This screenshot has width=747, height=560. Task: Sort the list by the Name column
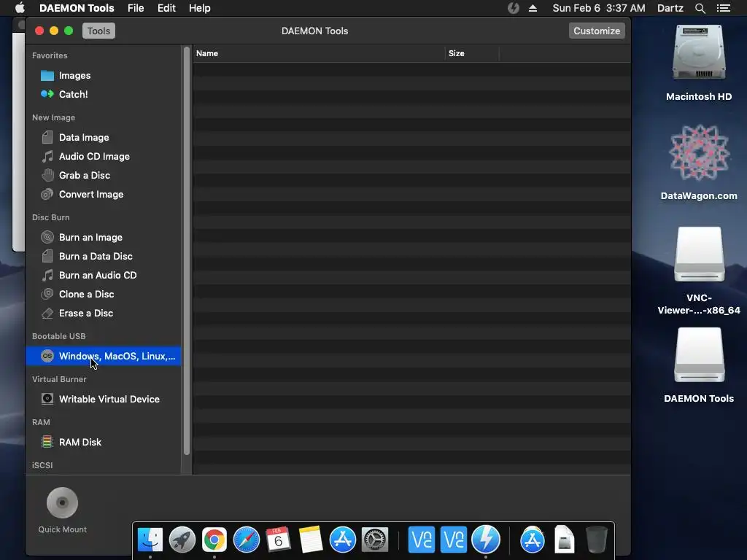(x=319, y=53)
